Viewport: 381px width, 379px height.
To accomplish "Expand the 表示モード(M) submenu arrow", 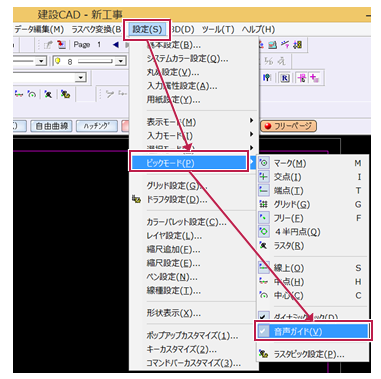I will click(252, 121).
